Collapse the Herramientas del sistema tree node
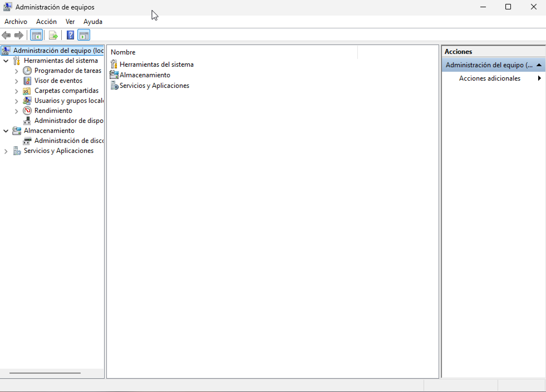The height and width of the screenshot is (392, 546). [x=6, y=61]
